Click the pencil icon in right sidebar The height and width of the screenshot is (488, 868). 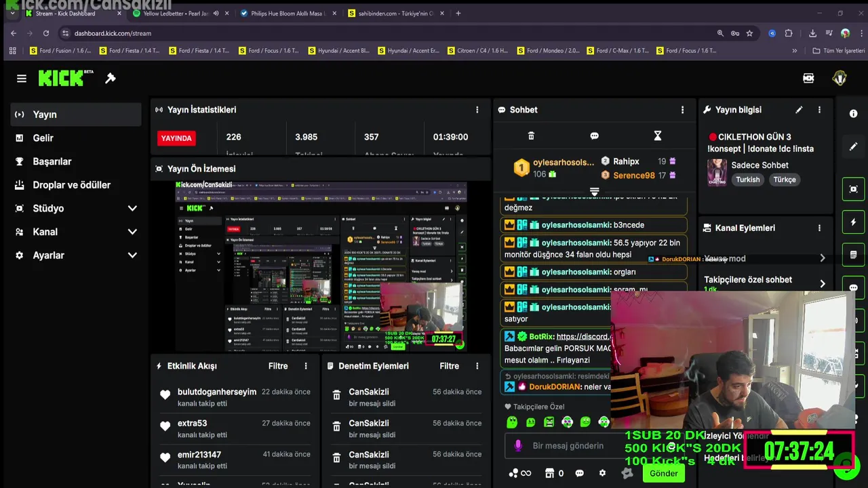click(x=853, y=146)
